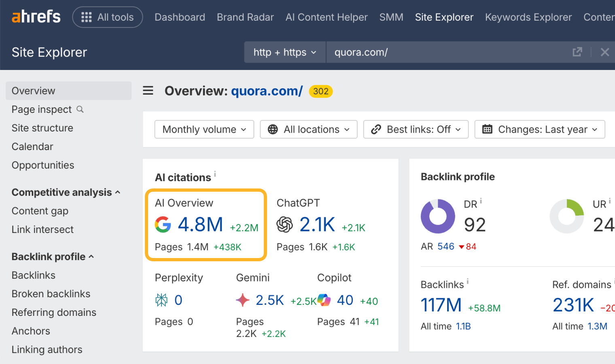This screenshot has width=615, height=364.
Task: Click the calendar icon in Changes filter
Action: pos(487,129)
